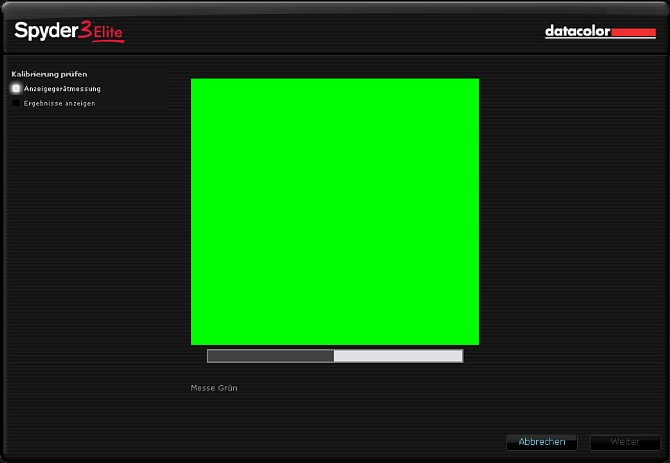Click the top title bar strip of the window
Screen dimensions: 670x463
335,7
